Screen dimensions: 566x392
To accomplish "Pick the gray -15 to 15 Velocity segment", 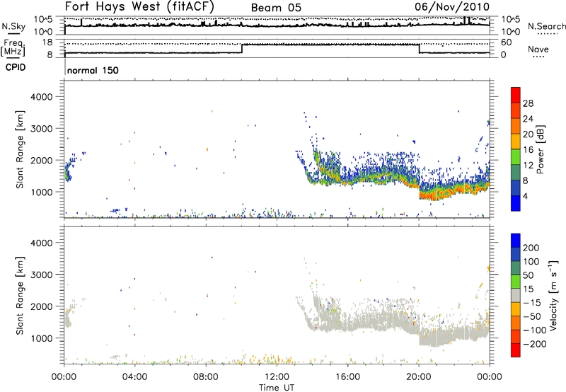I will point(516,295).
